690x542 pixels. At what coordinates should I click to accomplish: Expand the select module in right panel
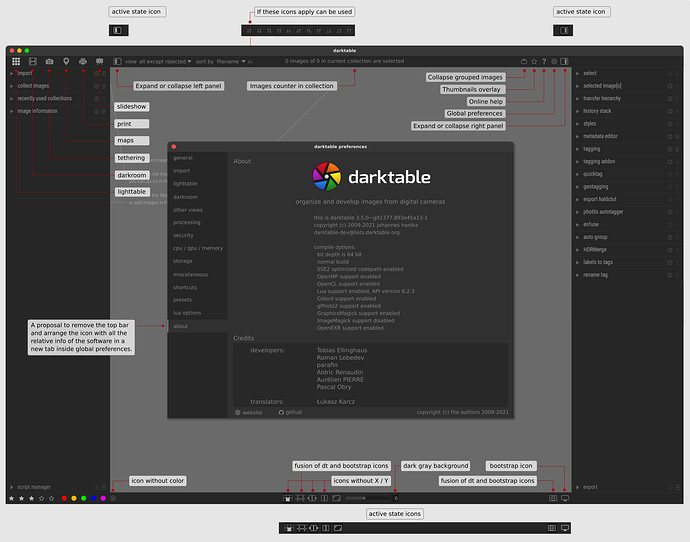[628, 73]
